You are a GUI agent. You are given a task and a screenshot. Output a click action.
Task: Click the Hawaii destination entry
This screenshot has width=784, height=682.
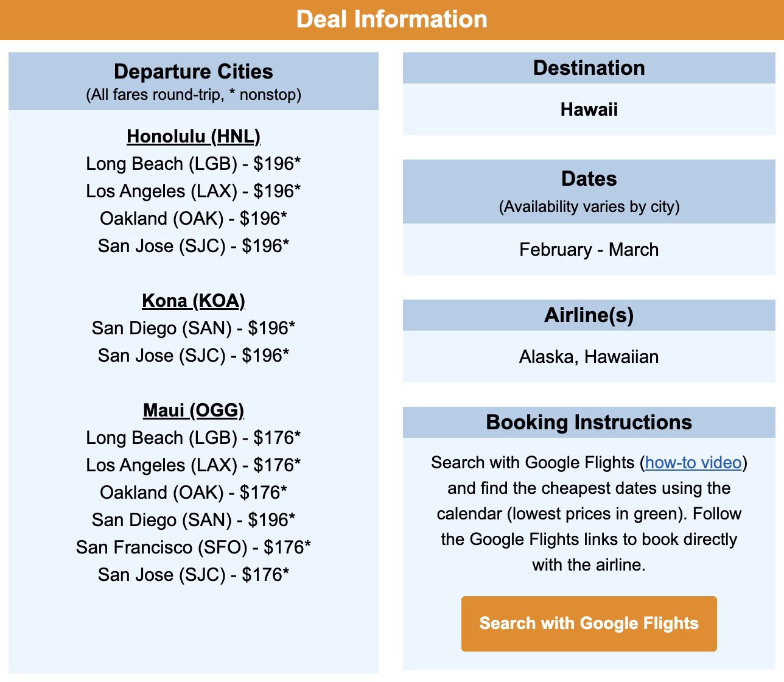(589, 110)
